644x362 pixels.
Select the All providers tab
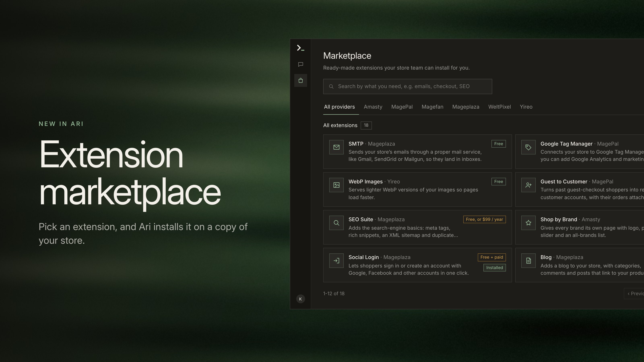tap(339, 107)
